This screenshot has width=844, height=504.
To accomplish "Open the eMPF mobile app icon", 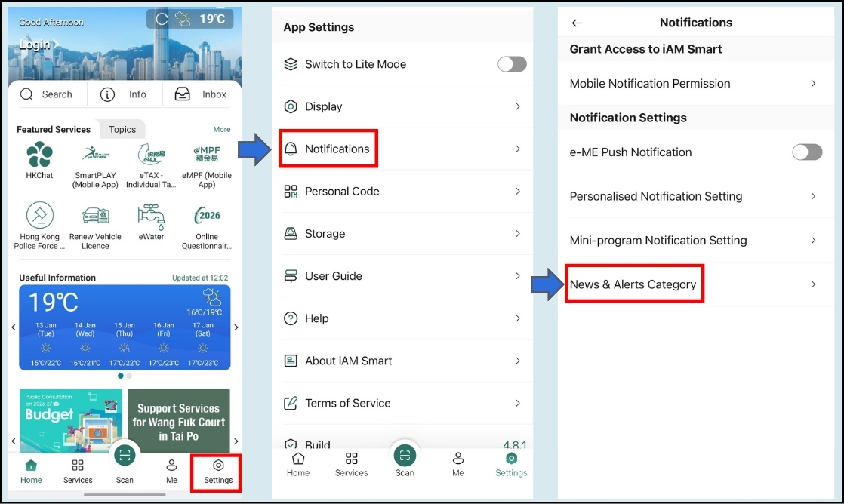I will (x=206, y=160).
